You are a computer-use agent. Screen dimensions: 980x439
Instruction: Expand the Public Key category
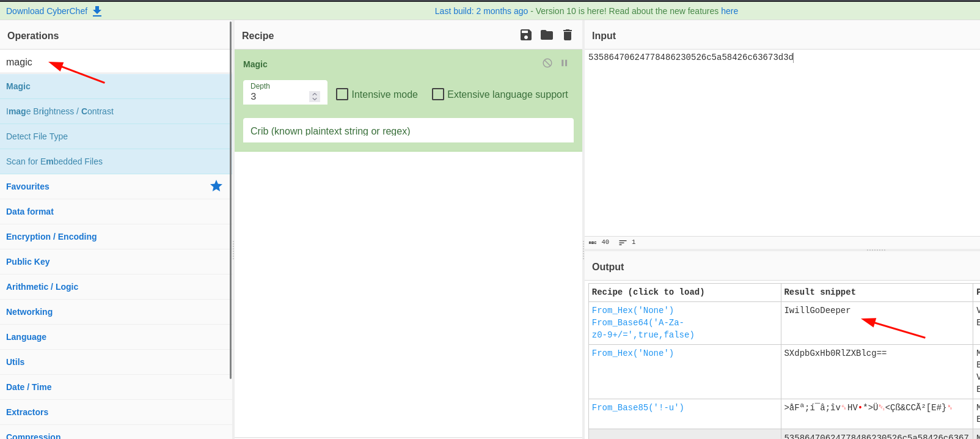point(115,262)
